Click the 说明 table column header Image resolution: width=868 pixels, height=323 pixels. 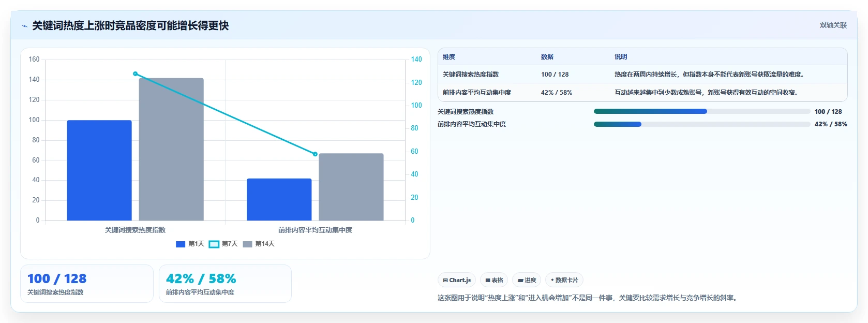[x=621, y=57]
